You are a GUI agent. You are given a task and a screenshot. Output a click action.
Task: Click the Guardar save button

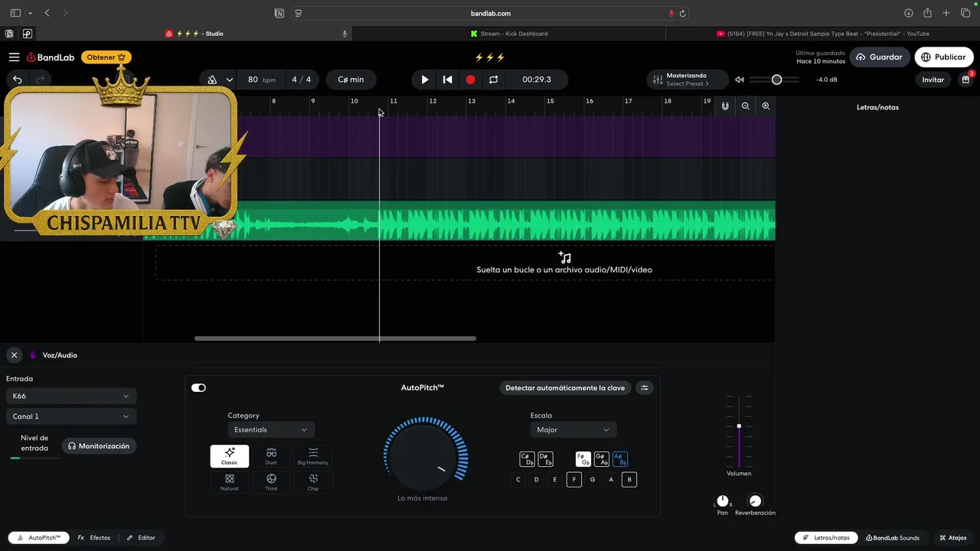[x=879, y=57]
